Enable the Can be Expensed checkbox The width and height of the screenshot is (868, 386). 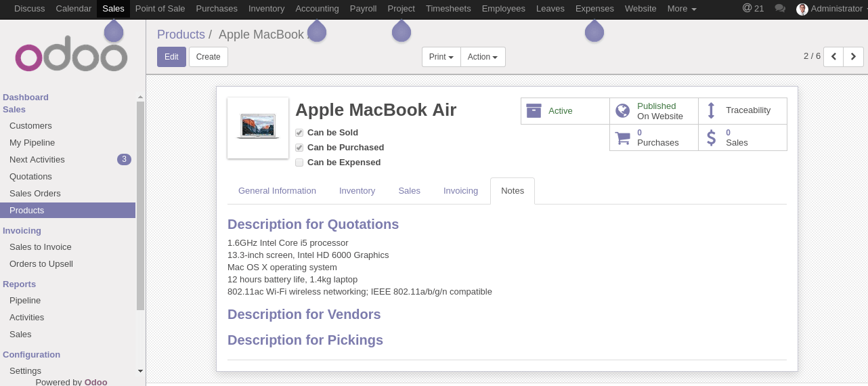(299, 163)
